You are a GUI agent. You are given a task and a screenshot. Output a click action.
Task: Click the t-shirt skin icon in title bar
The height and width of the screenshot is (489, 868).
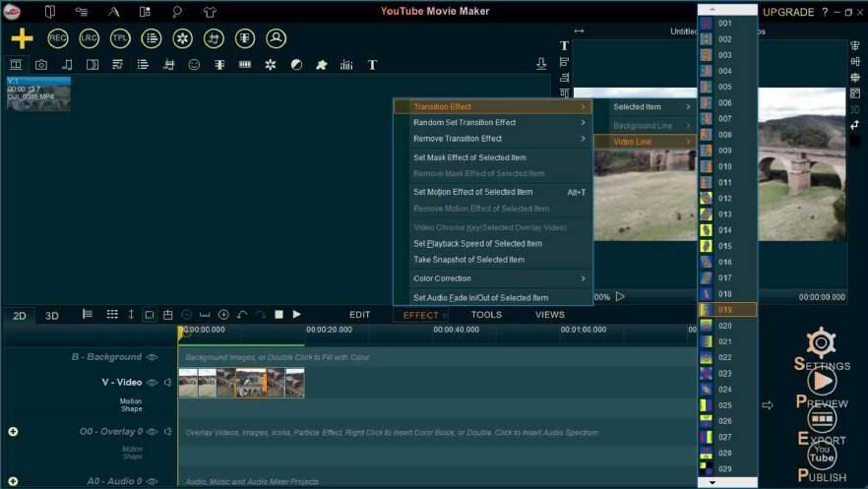(x=210, y=12)
